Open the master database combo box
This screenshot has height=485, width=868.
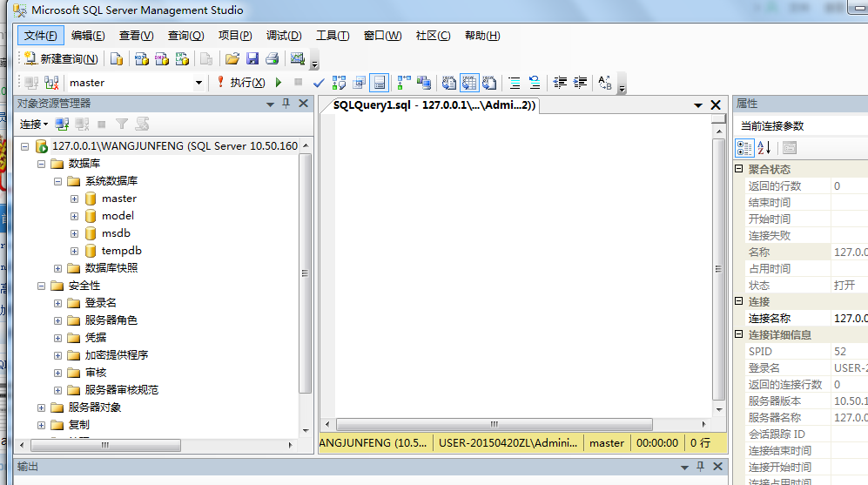pyautogui.click(x=136, y=83)
